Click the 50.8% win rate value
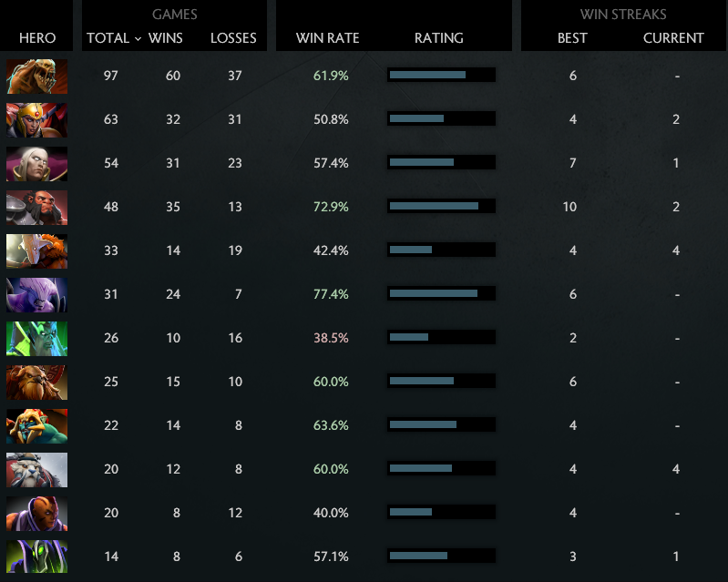 coord(331,119)
